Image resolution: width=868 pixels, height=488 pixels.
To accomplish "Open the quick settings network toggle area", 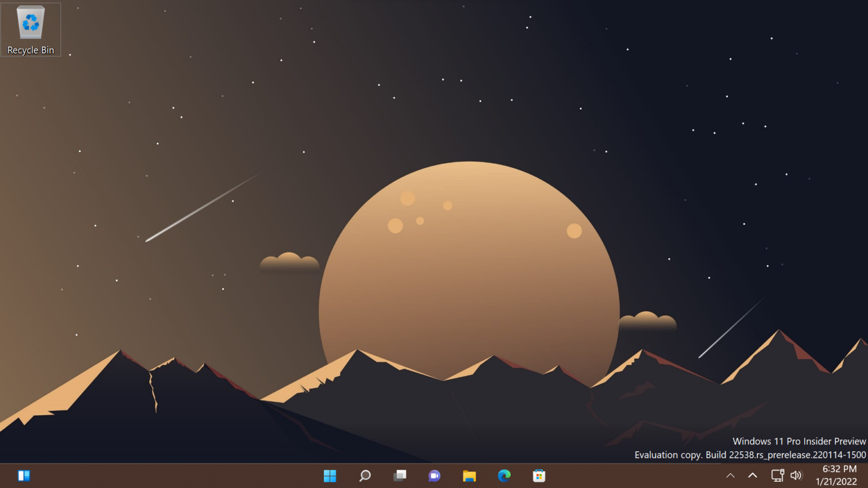I will pos(778,476).
